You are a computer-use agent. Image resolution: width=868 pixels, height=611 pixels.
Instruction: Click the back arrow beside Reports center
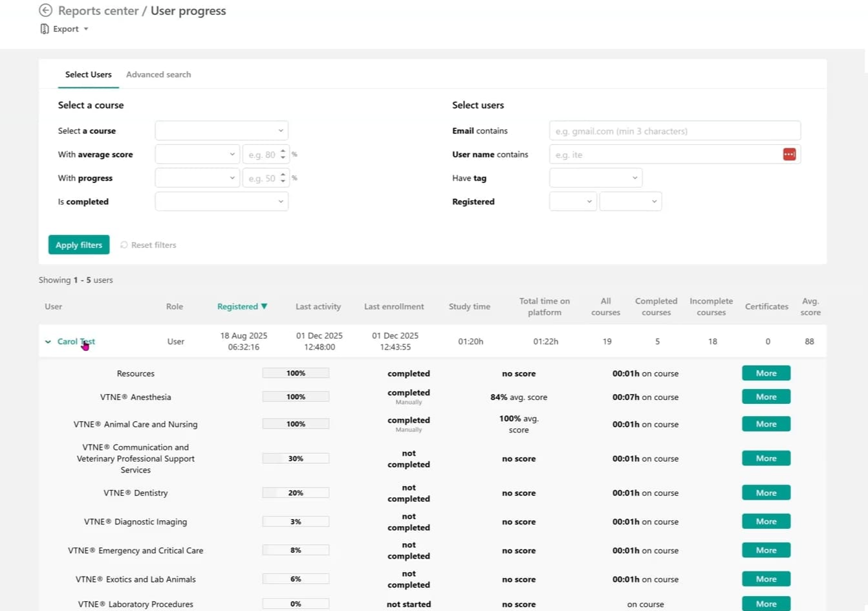coord(45,10)
